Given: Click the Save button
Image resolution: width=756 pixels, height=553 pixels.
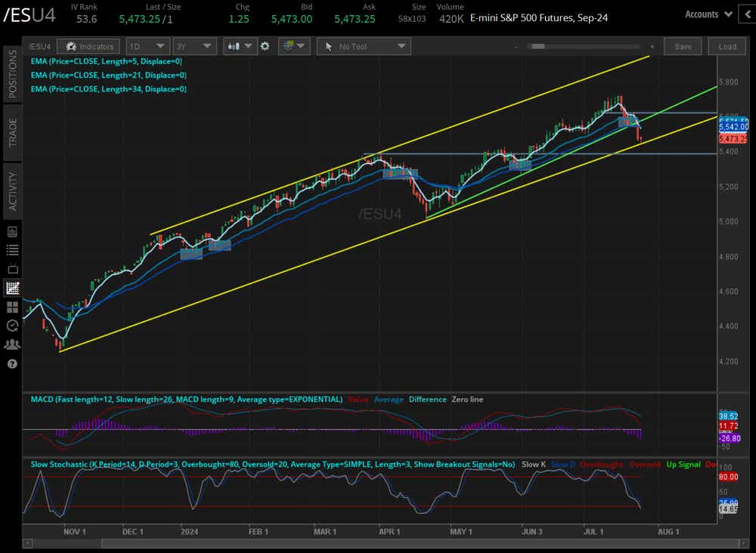Looking at the screenshot, I should point(683,46).
